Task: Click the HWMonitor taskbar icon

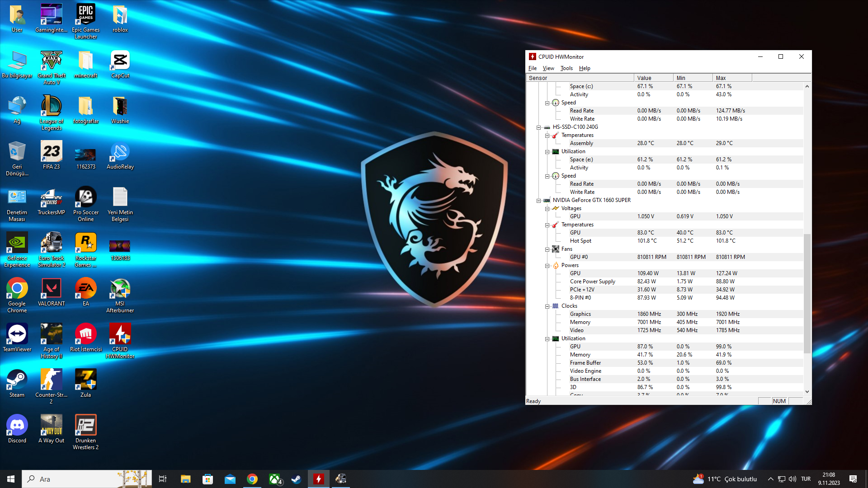Action: click(x=319, y=479)
